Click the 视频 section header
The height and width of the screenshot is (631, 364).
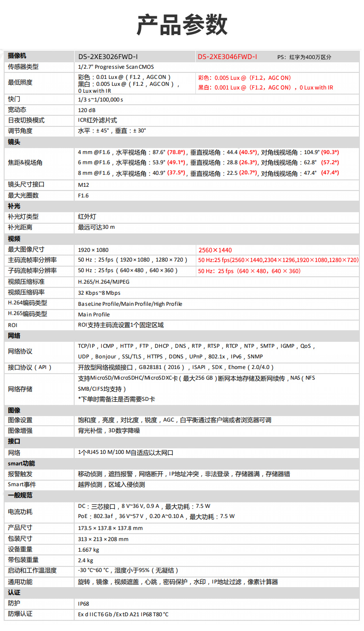coord(14,239)
